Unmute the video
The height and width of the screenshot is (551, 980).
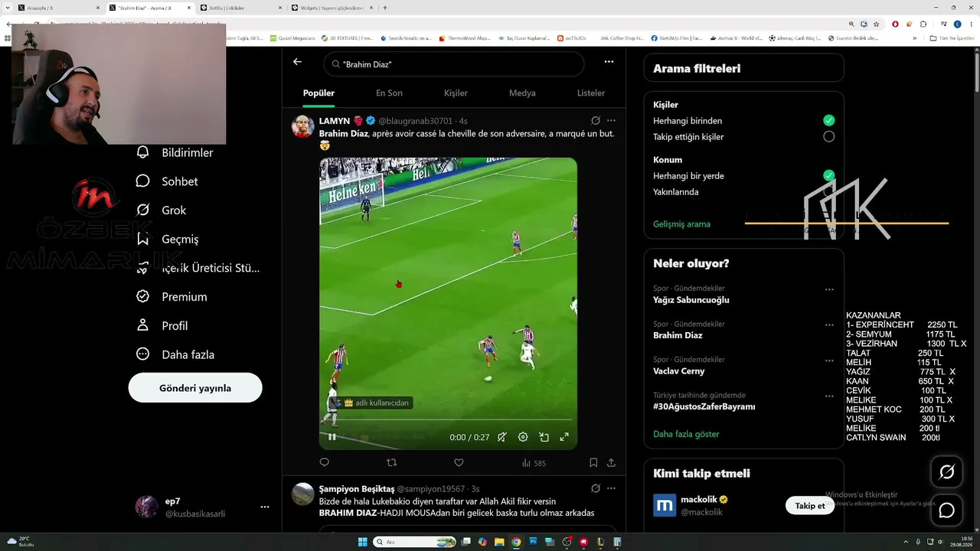pyautogui.click(x=502, y=437)
